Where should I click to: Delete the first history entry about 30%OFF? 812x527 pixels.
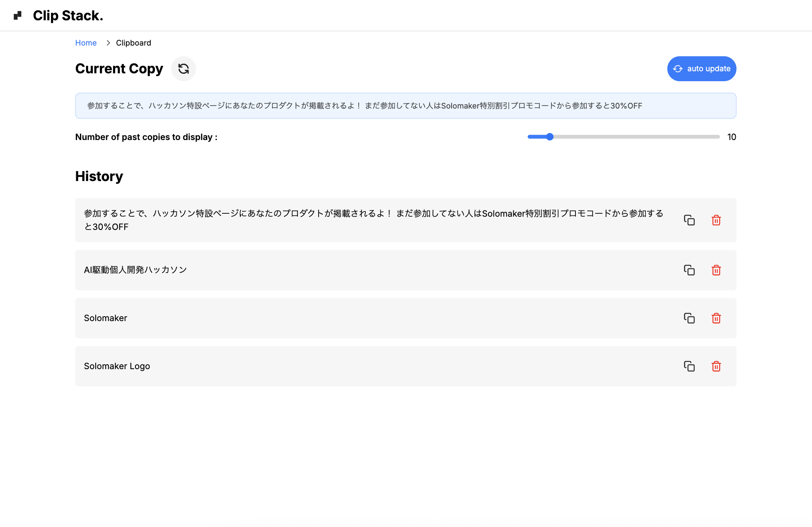(x=716, y=220)
